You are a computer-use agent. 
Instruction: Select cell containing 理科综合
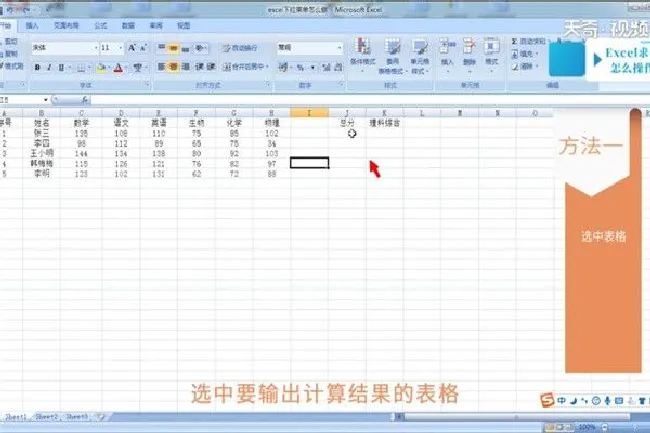tap(385, 123)
